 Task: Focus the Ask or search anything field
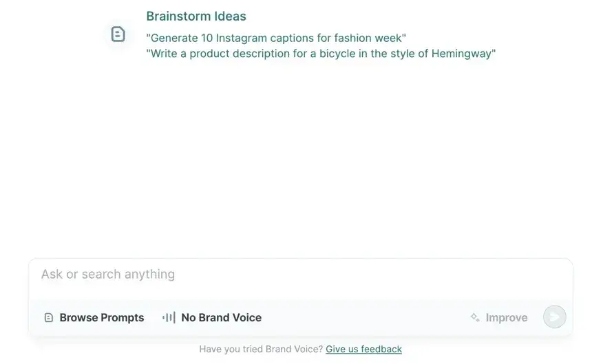[x=301, y=279]
